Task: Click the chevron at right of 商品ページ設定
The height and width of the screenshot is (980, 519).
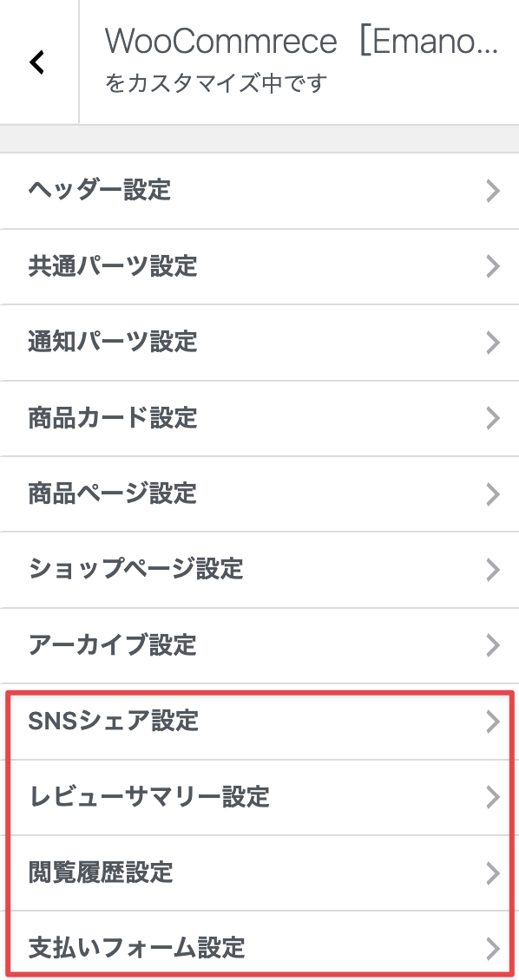Action: point(493,493)
